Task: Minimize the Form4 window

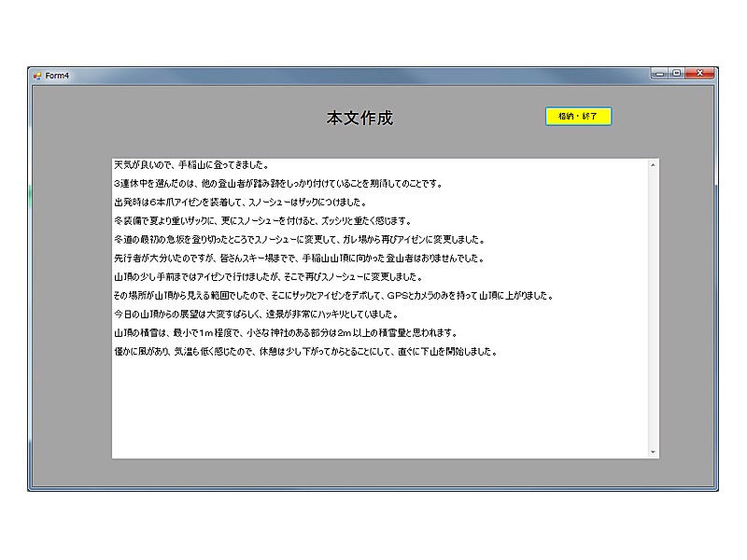Action: [659, 73]
